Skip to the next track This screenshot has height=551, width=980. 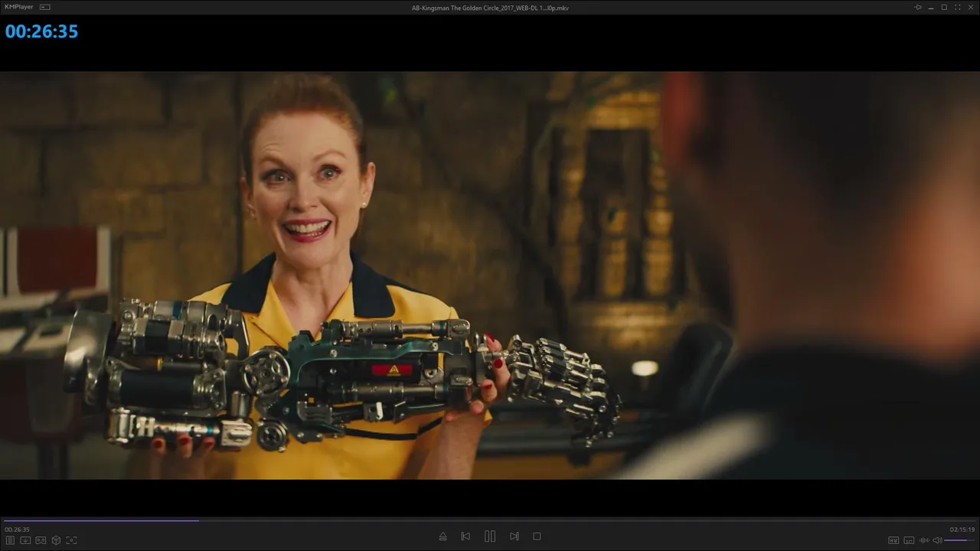[514, 536]
